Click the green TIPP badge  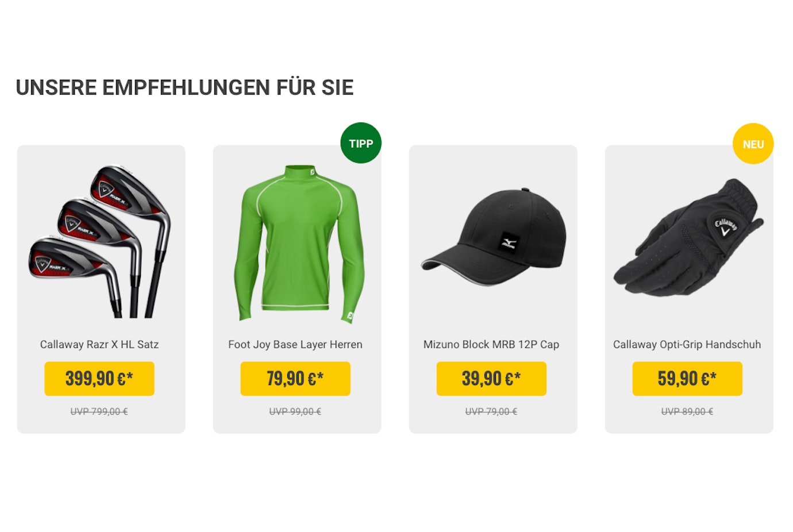tap(361, 143)
